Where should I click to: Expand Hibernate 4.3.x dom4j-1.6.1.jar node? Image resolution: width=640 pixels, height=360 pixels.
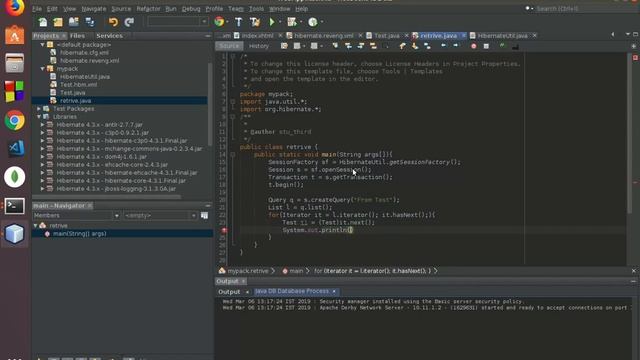42,157
